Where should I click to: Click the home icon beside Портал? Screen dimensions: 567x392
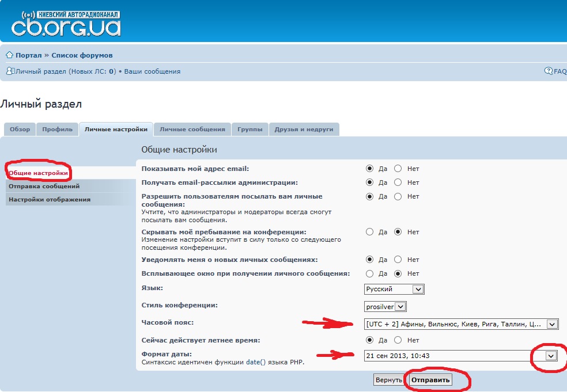(x=9, y=55)
